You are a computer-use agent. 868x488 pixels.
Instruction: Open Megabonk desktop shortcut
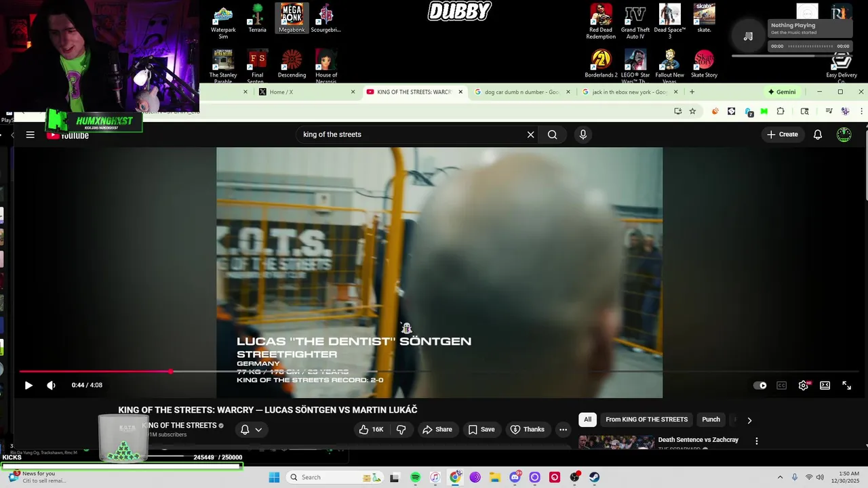(292, 18)
